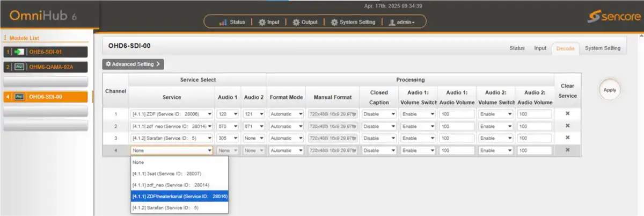The height and width of the screenshot is (216, 644).
Task: Open Audio 2 dropdown showing 121
Action: [x=254, y=114]
